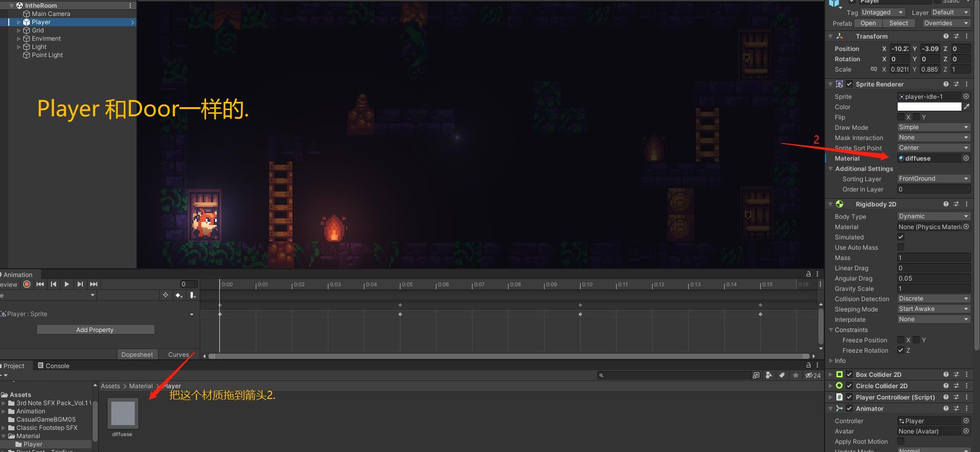Open Draw Mode Simple dropdown
Viewport: 980px width, 452px height.
[934, 127]
